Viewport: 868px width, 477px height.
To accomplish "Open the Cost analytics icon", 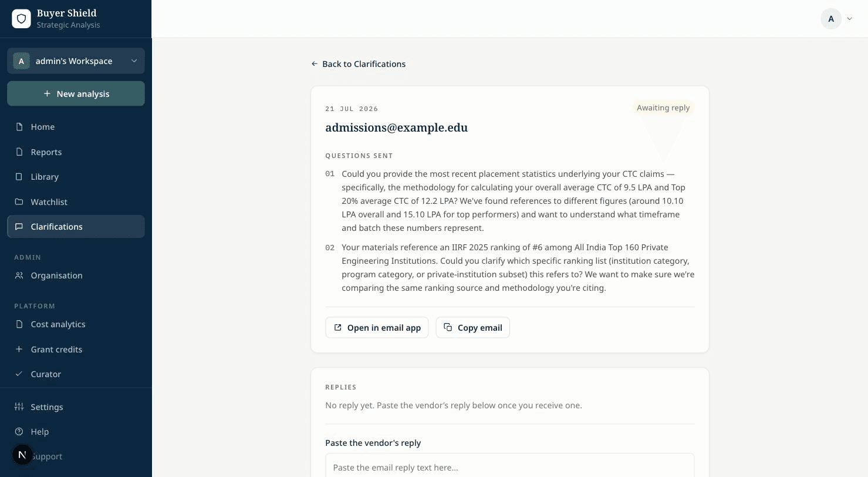I will click(19, 324).
